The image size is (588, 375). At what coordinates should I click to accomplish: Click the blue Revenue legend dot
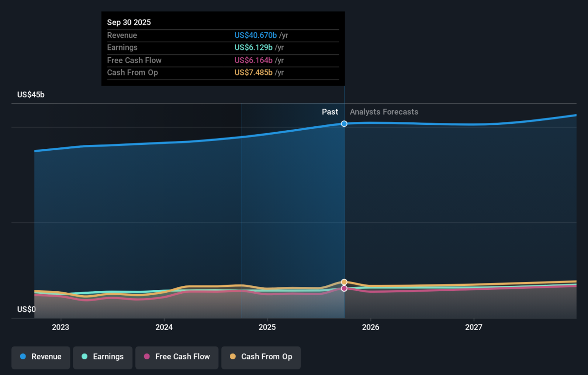[23, 357]
